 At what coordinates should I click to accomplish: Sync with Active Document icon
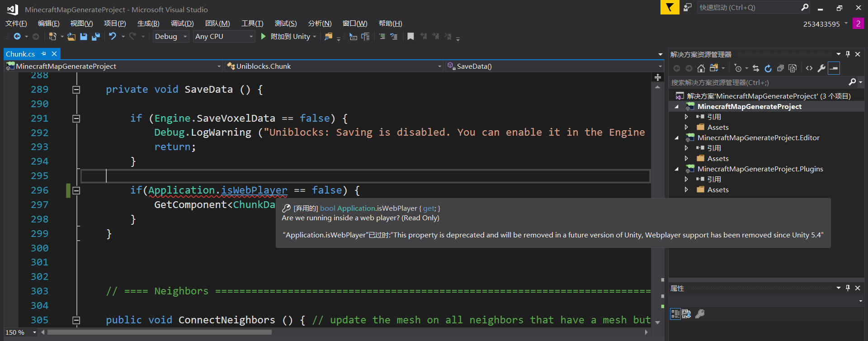(x=756, y=68)
